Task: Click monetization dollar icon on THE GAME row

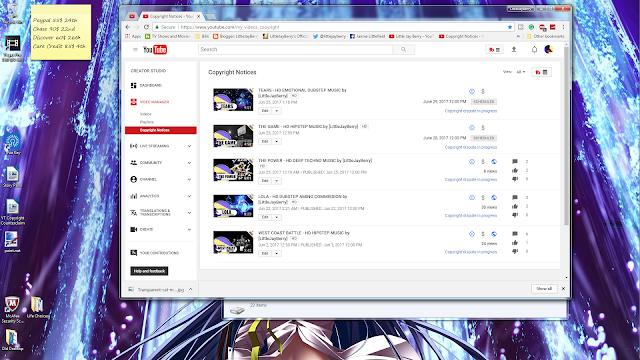Action: coord(482,128)
